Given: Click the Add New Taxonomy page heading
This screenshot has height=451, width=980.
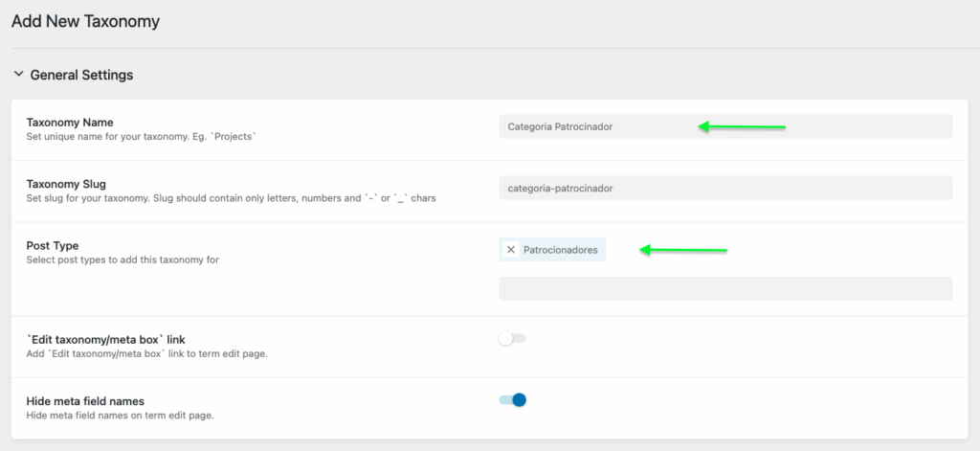Looking at the screenshot, I should click(85, 20).
